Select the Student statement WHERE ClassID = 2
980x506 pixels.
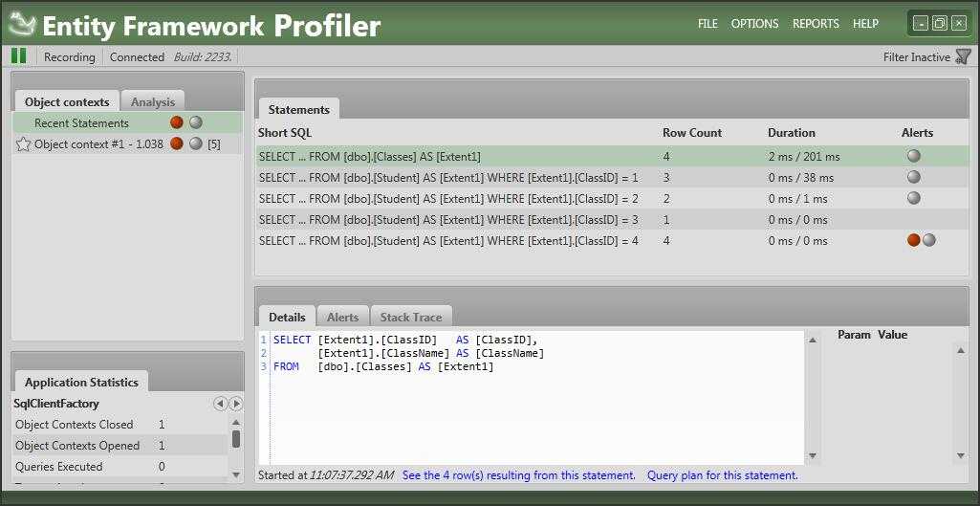point(611,198)
